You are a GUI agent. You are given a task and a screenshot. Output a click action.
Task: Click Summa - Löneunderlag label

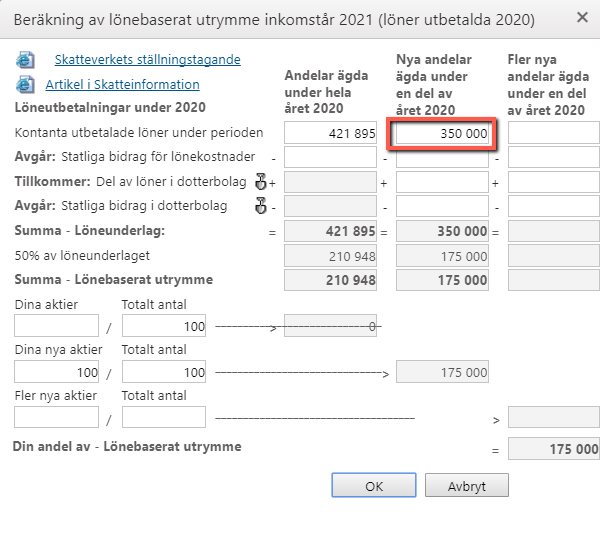(x=90, y=230)
